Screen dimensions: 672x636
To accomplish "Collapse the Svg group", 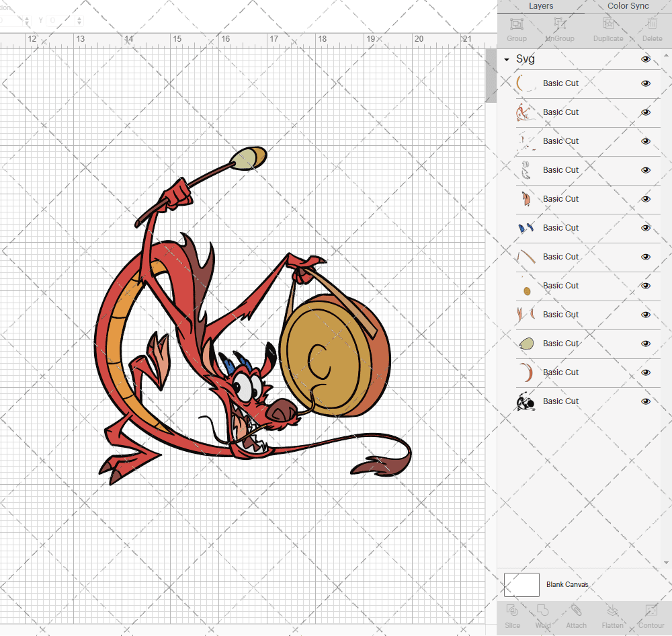I will pos(507,60).
